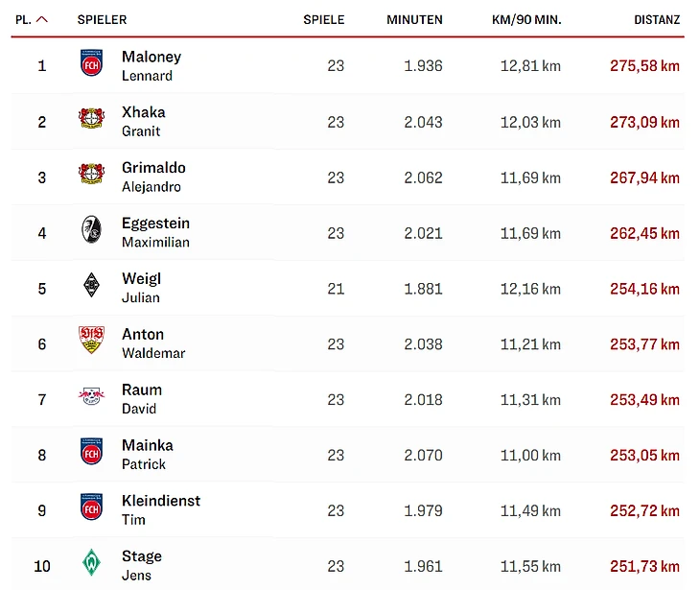This screenshot has height=590, width=700.
Task: Click the Gladbach crest beside Weigl
Action: click(91, 288)
